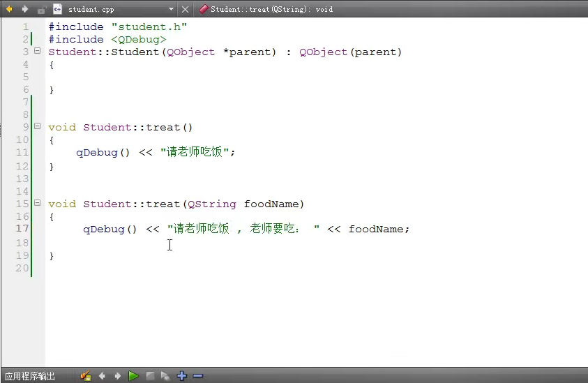Go to the previous output item
This screenshot has height=383, width=588.
pyautogui.click(x=102, y=375)
